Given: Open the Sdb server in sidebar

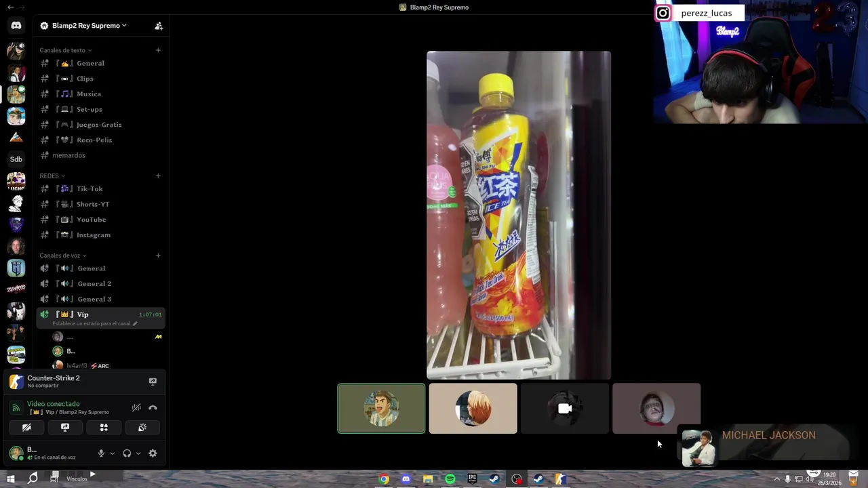Looking at the screenshot, I should pos(16,159).
